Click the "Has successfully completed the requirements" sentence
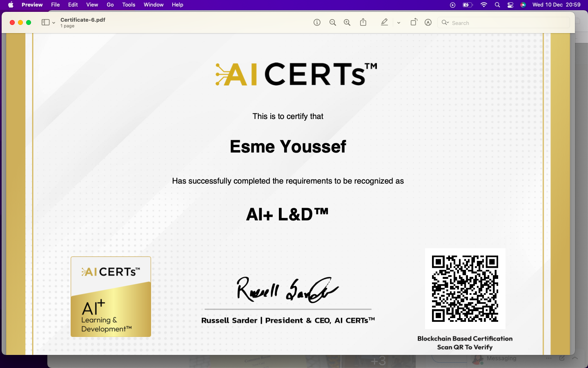588x368 pixels. (x=288, y=181)
